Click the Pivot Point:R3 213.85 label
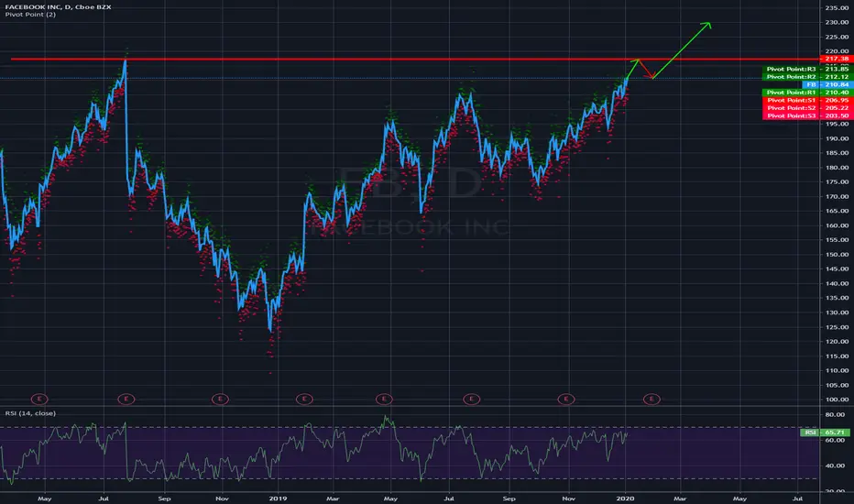The width and height of the screenshot is (854, 504). tap(807, 70)
